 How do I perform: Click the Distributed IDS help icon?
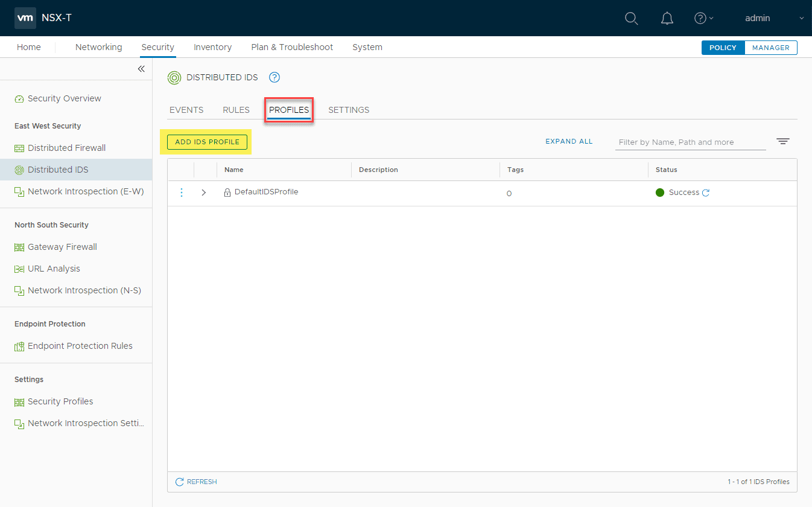[274, 77]
